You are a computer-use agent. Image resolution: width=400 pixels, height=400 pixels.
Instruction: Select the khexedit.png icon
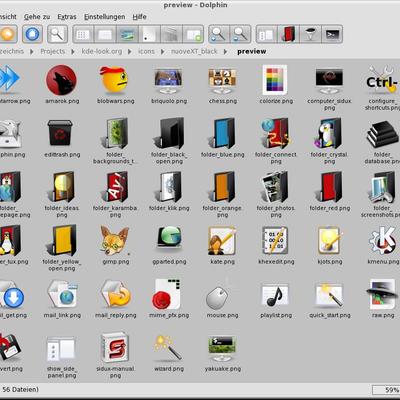click(x=275, y=241)
